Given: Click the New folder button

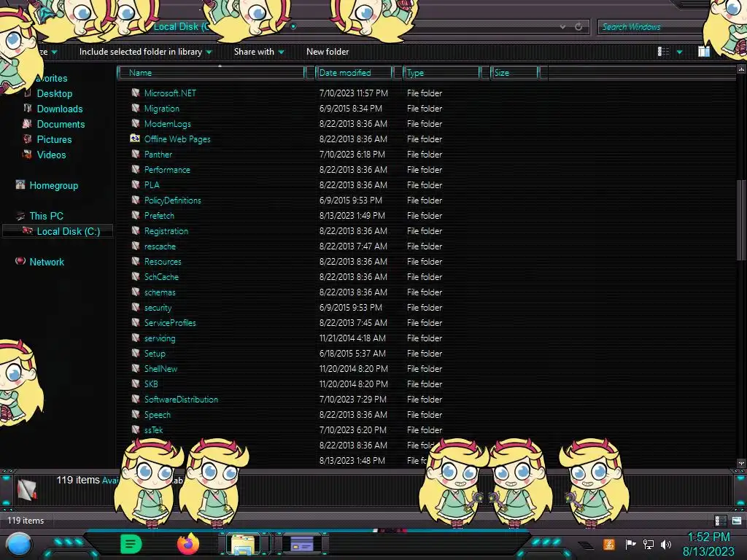Looking at the screenshot, I should [328, 52].
